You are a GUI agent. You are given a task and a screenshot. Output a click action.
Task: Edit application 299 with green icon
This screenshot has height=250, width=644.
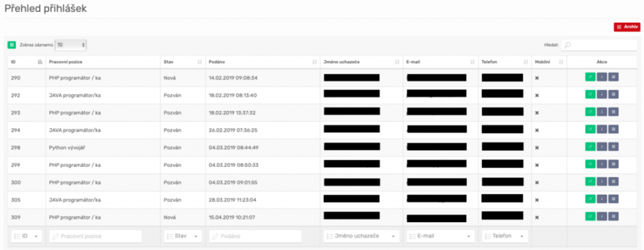pyautogui.click(x=590, y=164)
